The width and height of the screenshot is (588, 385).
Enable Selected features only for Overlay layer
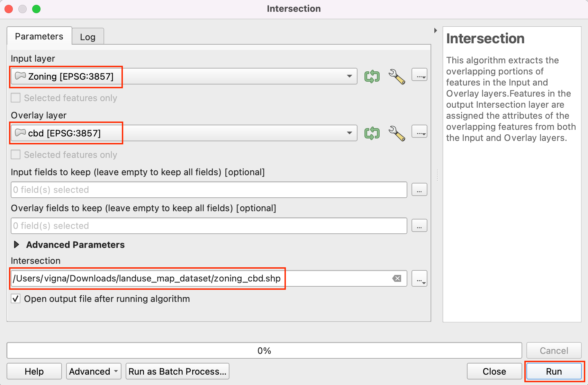[x=16, y=155]
